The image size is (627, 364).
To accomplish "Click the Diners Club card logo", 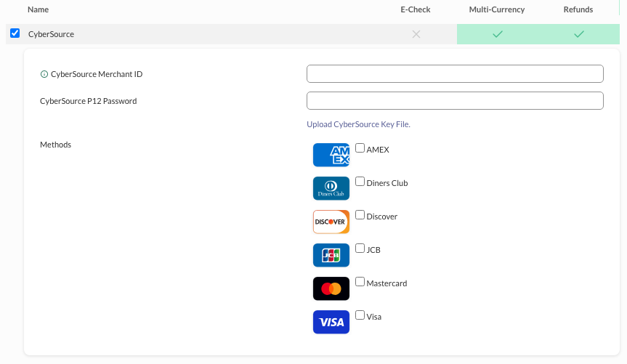I will (x=331, y=188).
